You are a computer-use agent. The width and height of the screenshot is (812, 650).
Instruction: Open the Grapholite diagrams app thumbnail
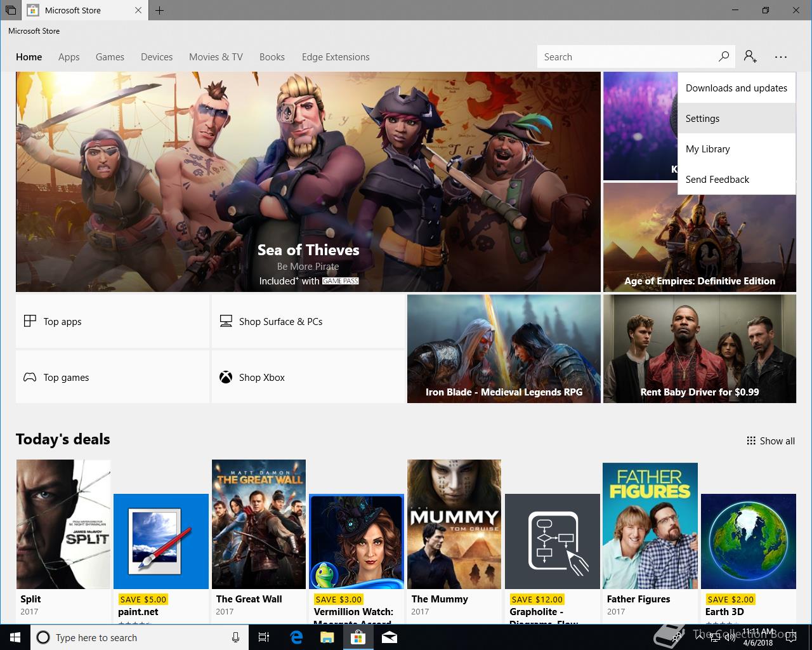(x=553, y=541)
